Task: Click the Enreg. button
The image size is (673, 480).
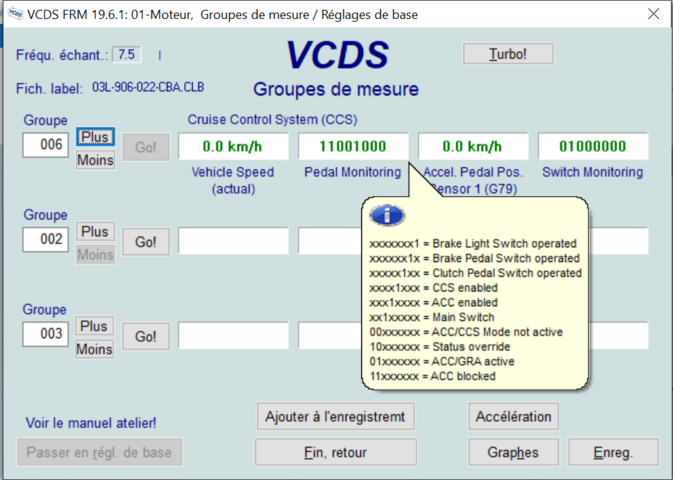Action: 613,452
